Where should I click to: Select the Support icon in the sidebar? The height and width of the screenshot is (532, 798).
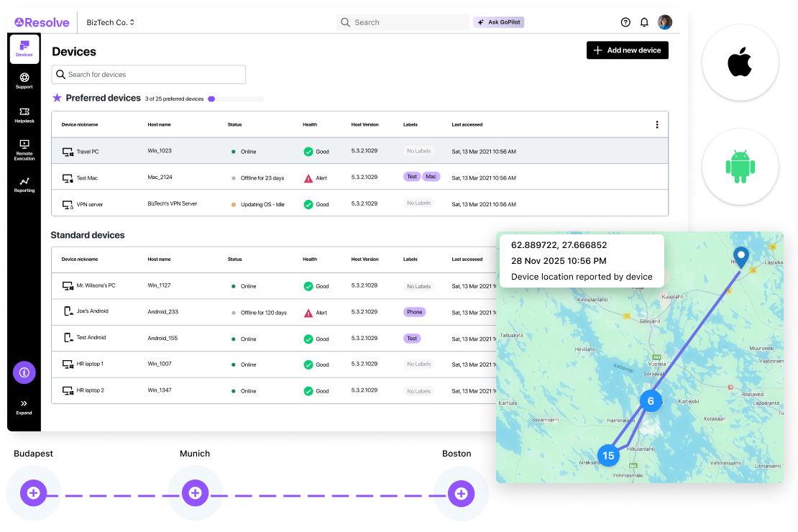click(x=24, y=81)
